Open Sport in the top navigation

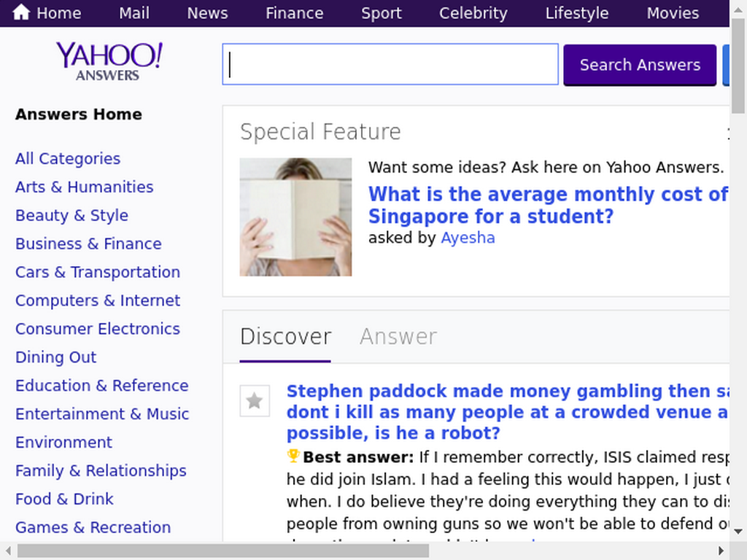pyautogui.click(x=381, y=13)
